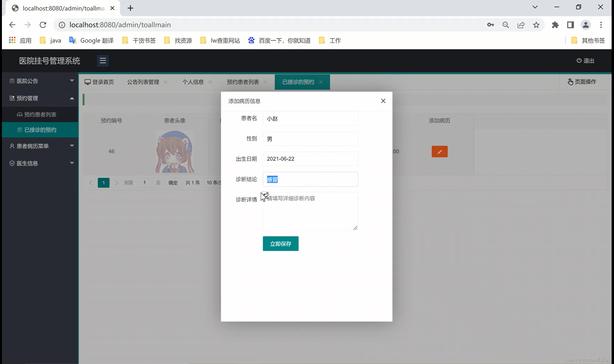Select 预约患者列表 in the sidebar

[40, 114]
